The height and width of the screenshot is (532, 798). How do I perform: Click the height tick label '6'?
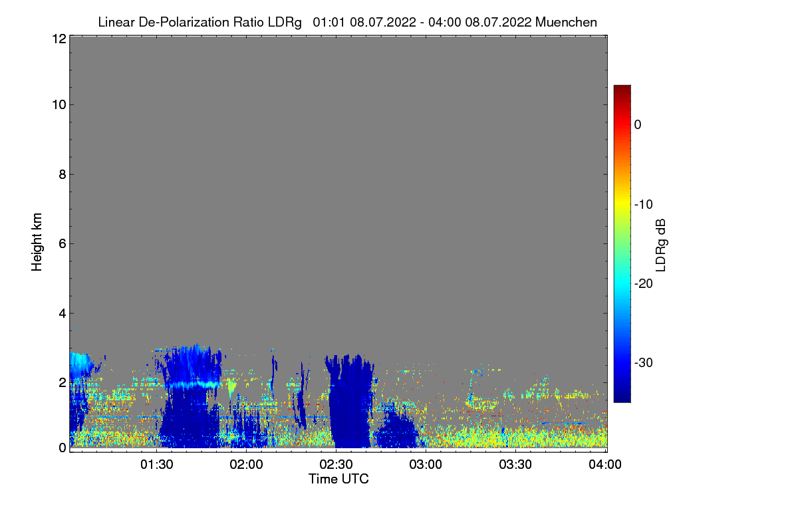[61, 243]
